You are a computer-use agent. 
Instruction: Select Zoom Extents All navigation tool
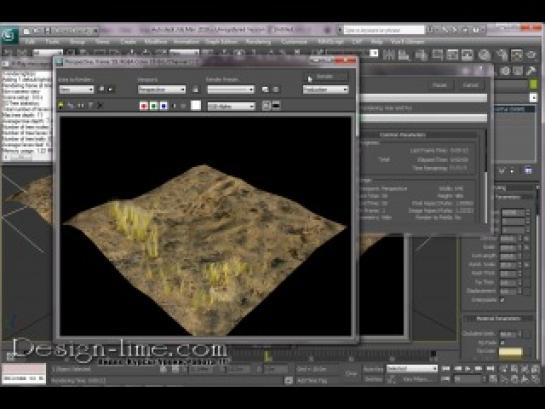(x=535, y=369)
